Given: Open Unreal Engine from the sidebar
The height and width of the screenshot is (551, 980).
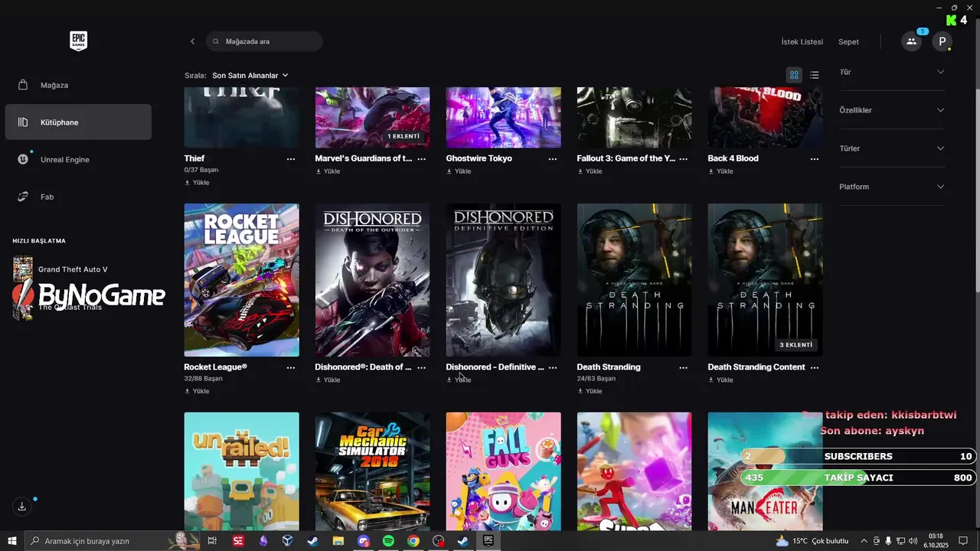Looking at the screenshot, I should [78, 159].
